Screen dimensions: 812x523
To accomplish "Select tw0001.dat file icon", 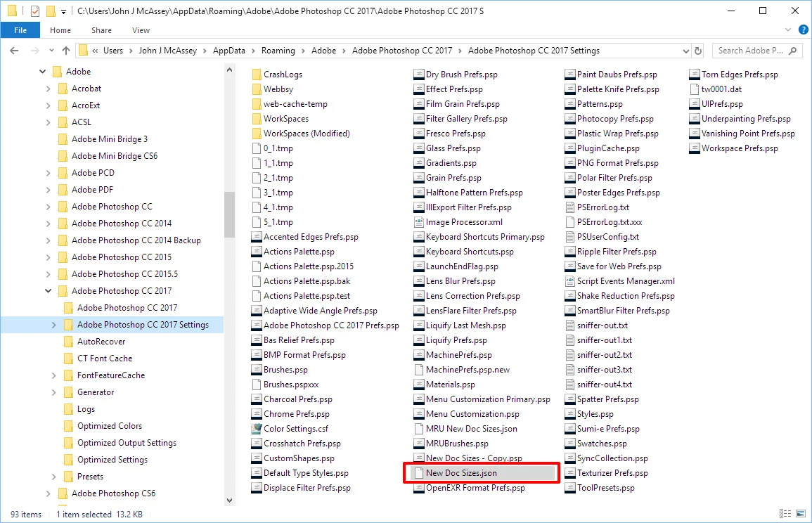I will [x=695, y=89].
